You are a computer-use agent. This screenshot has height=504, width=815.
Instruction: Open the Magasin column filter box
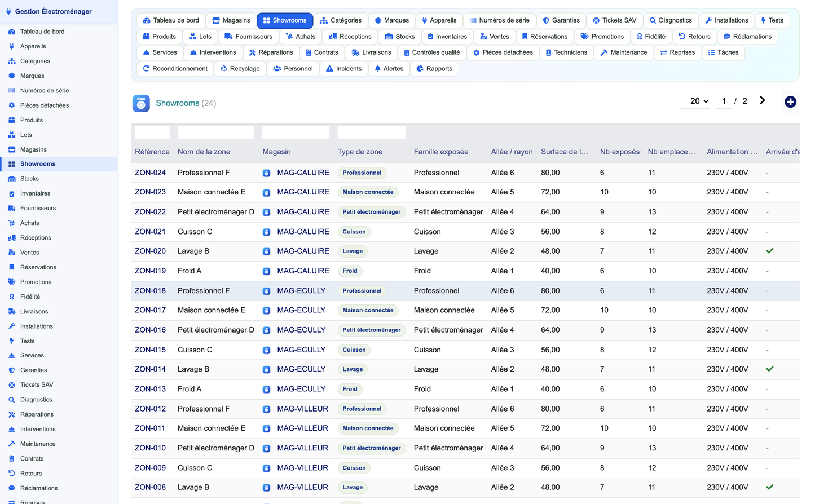point(296,132)
